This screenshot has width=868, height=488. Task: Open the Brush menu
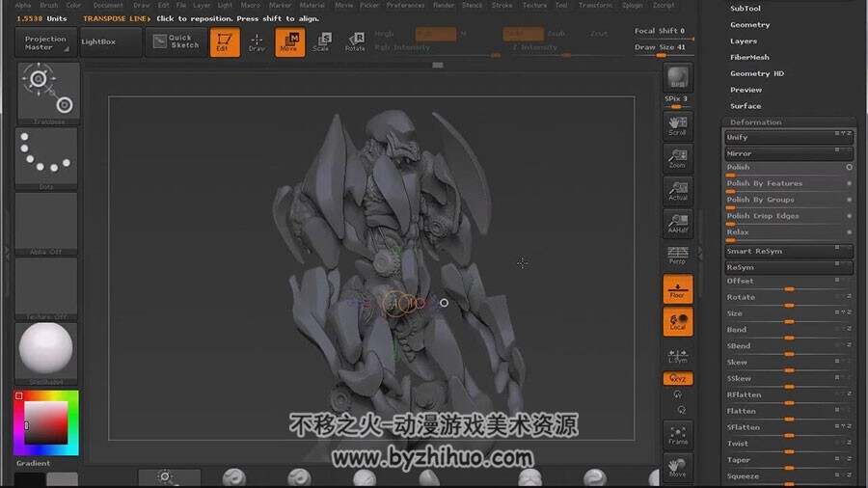(49, 5)
